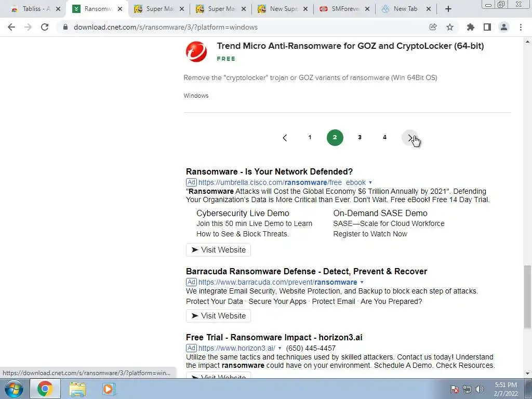Screen dimensions: 532x399
Task: Open Free Trial Ransomware Impact horizon3.ai title
Action: click(x=274, y=338)
